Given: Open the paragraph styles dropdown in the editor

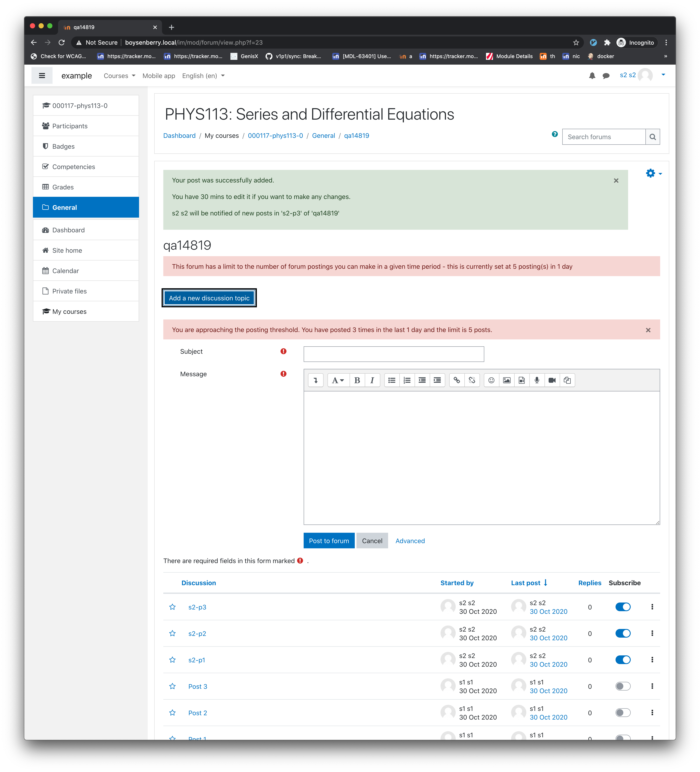Looking at the screenshot, I should [x=338, y=380].
